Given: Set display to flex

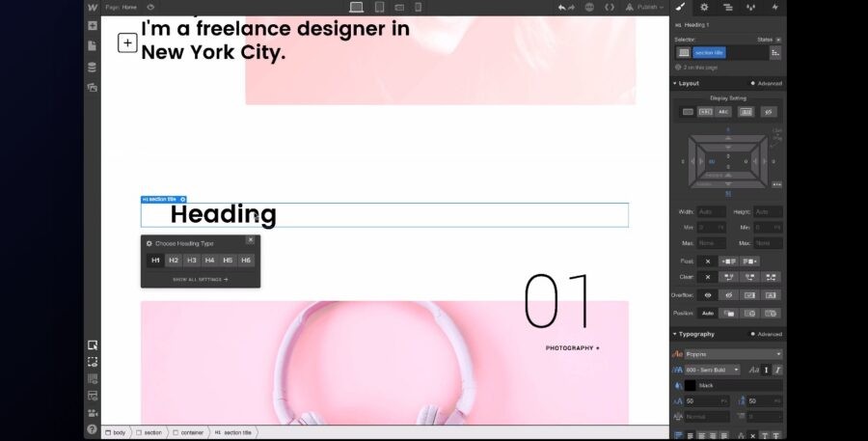Looking at the screenshot, I should tap(746, 112).
